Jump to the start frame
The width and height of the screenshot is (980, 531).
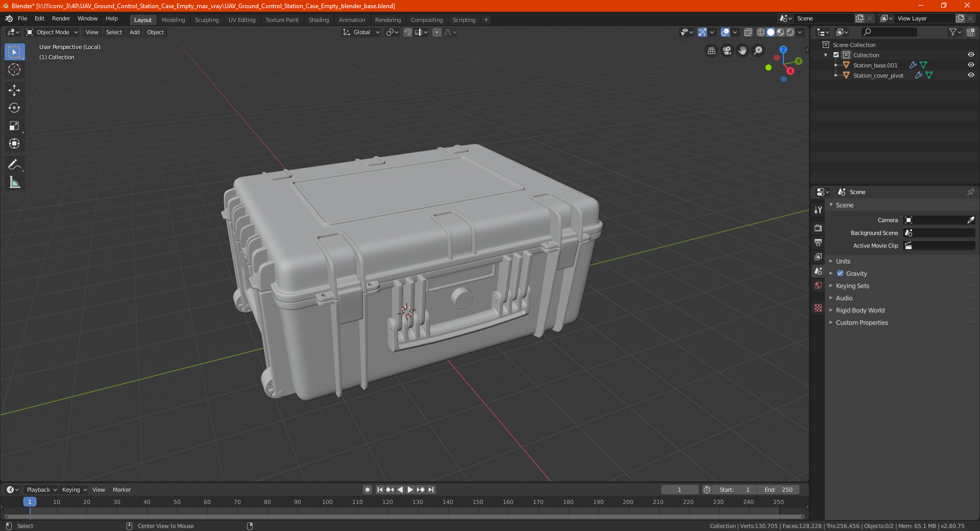coord(380,490)
